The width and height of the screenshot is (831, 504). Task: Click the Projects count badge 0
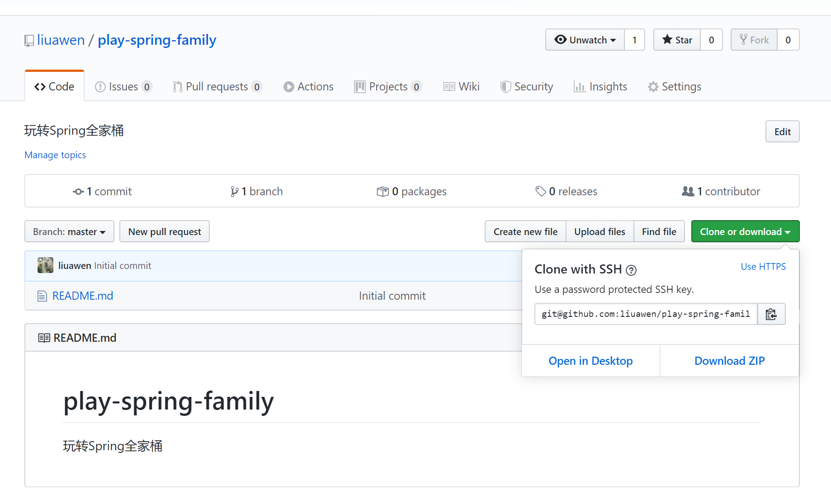[x=416, y=87]
